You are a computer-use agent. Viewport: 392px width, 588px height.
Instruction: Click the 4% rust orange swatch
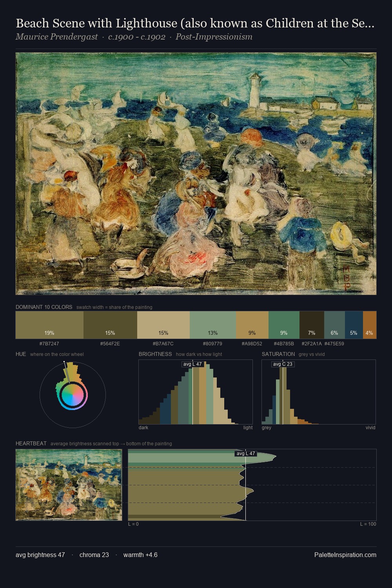pyautogui.click(x=370, y=325)
